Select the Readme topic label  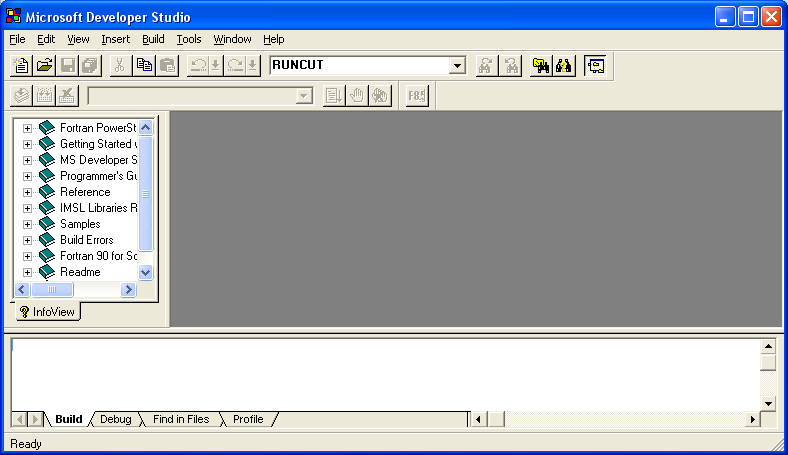click(x=80, y=272)
